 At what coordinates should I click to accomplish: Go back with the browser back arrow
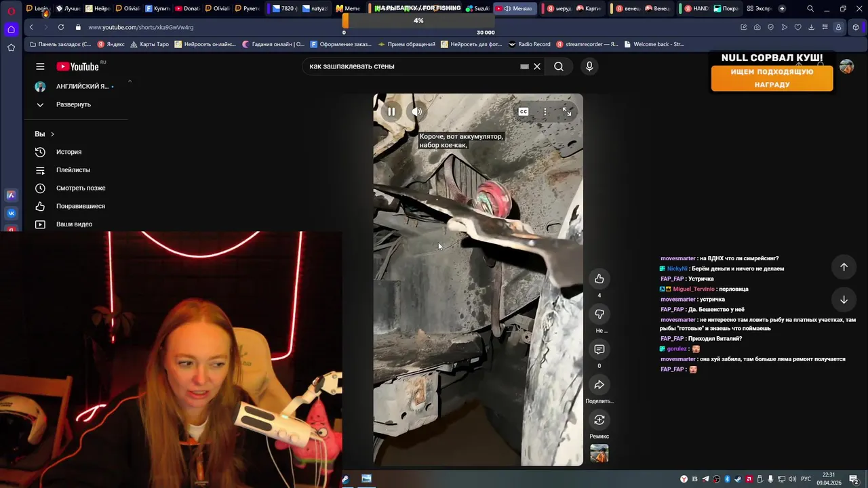click(31, 27)
